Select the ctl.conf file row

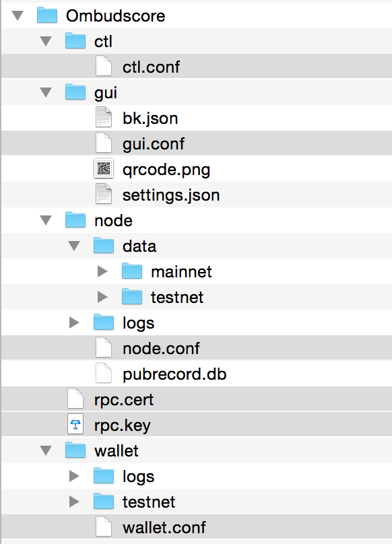tap(197, 67)
